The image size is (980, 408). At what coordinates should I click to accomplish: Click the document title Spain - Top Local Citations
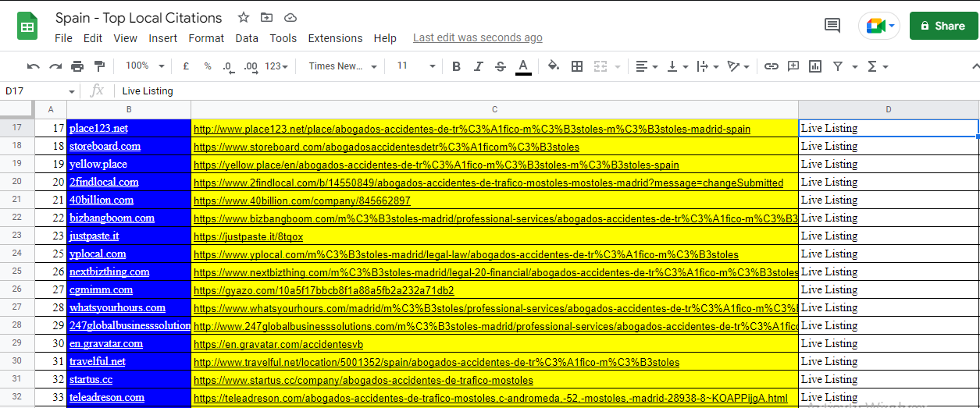[x=139, y=17]
